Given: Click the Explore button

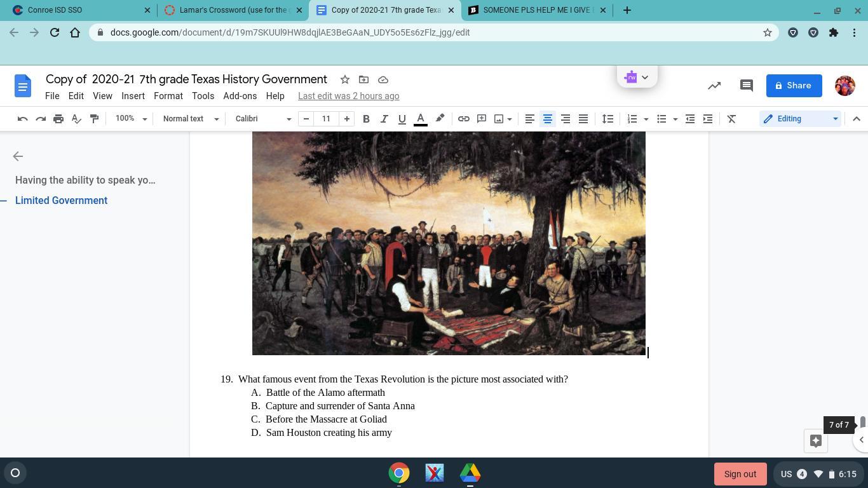Looking at the screenshot, I should (816, 441).
